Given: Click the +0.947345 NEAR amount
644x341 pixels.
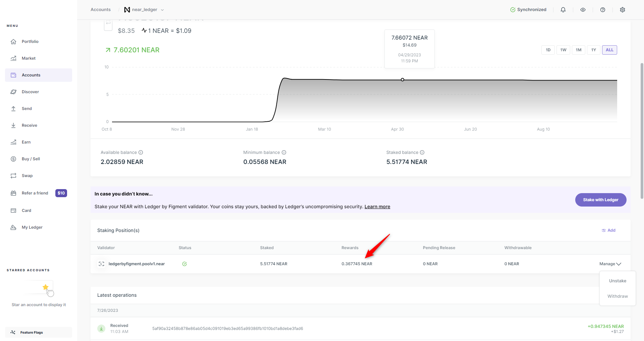Looking at the screenshot, I should pos(606,326).
